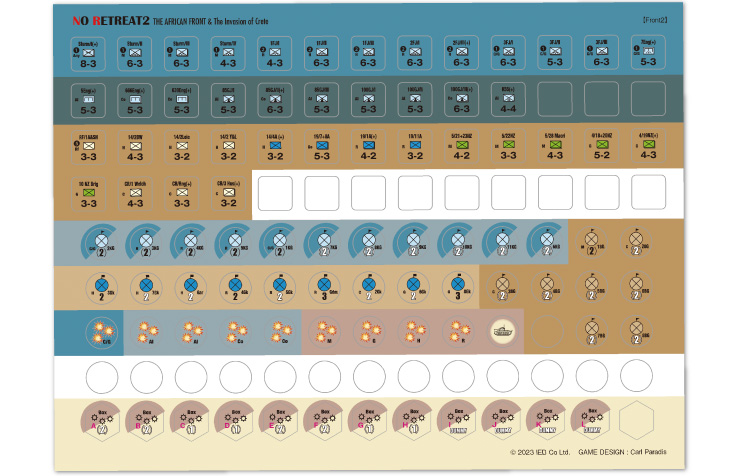The width and height of the screenshot is (733, 476).
Task: Select the green 5-2 unit counter
Action: click(602, 146)
